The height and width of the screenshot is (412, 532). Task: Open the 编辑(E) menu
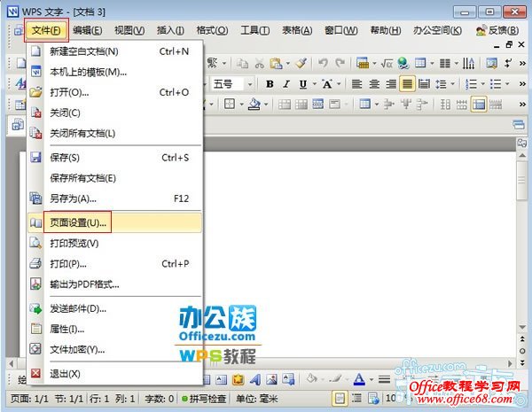pos(87,30)
